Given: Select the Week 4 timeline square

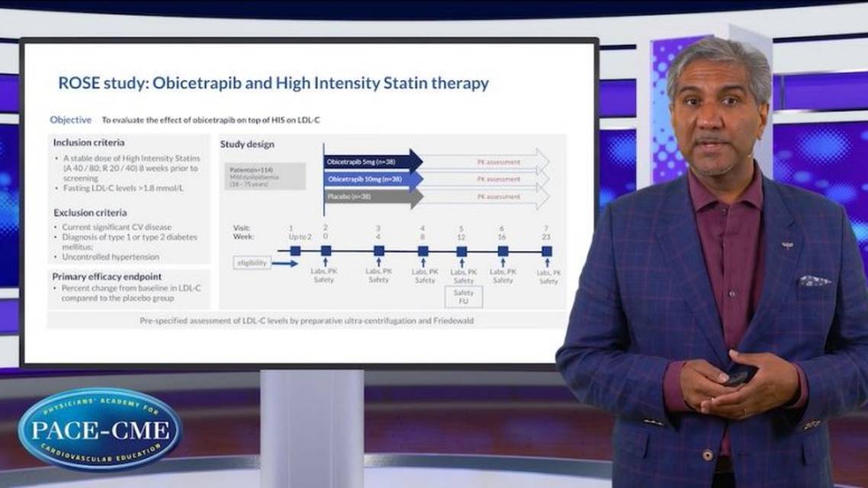Looking at the screenshot, I should coord(378,250).
